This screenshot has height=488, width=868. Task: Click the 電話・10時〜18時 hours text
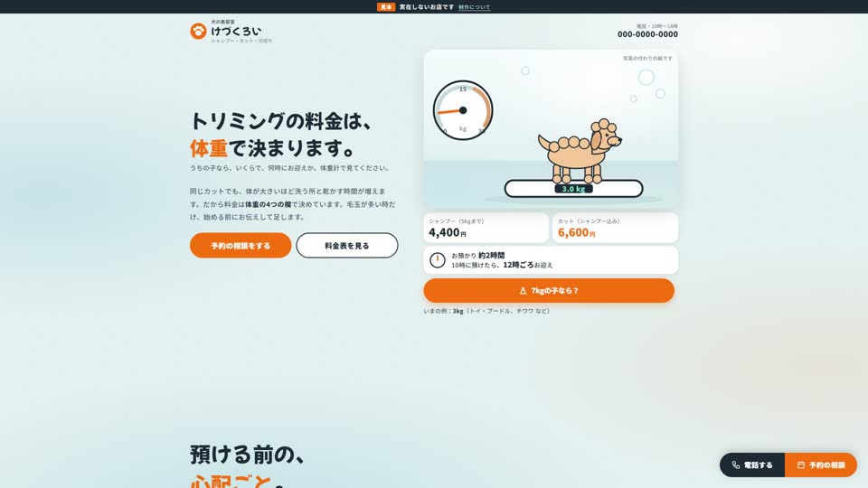tap(656, 26)
